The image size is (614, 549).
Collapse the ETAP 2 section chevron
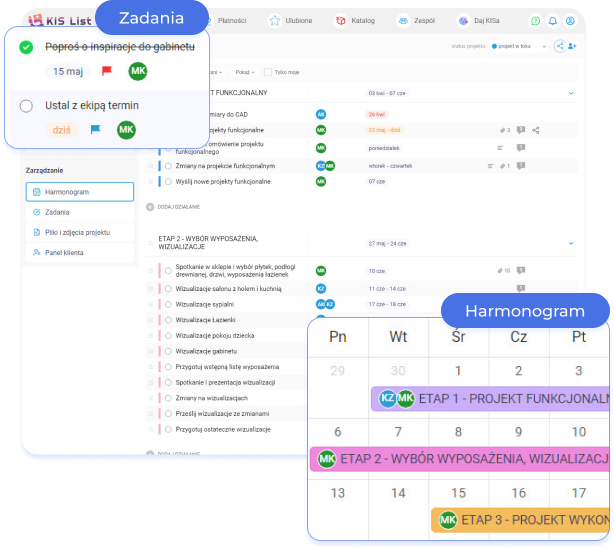click(x=571, y=242)
